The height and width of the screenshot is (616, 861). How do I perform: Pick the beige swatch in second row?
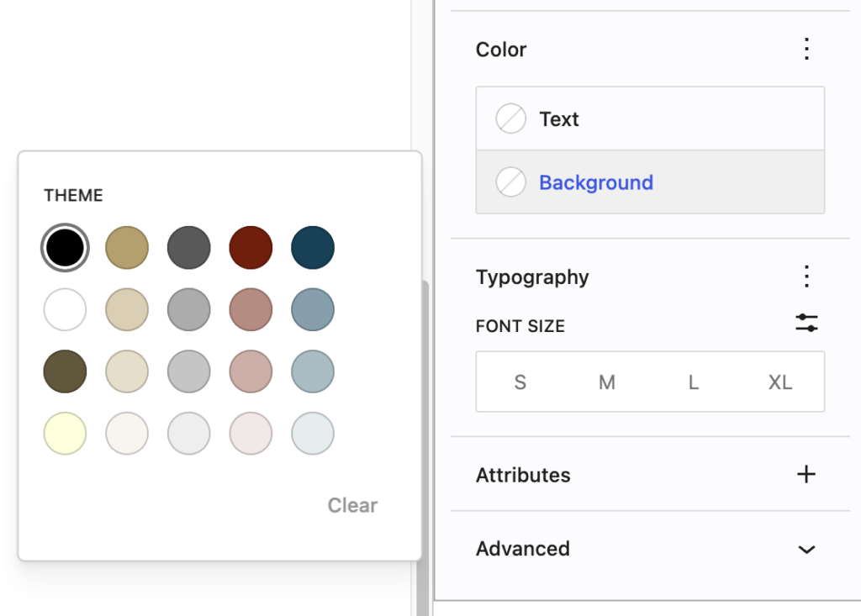click(x=127, y=309)
